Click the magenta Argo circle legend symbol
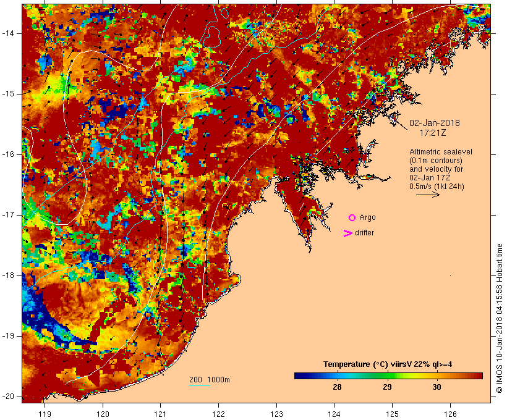This screenshot has width=507, height=420. point(352,218)
